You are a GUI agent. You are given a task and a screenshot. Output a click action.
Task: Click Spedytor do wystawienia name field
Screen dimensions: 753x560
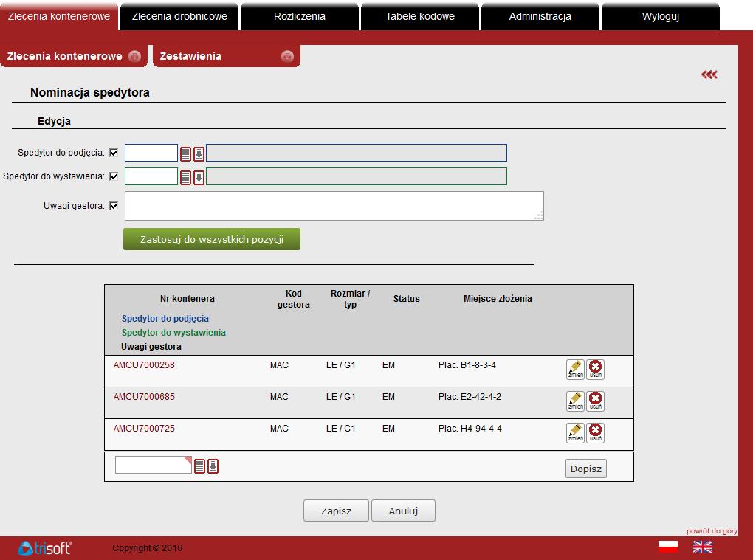pos(357,176)
